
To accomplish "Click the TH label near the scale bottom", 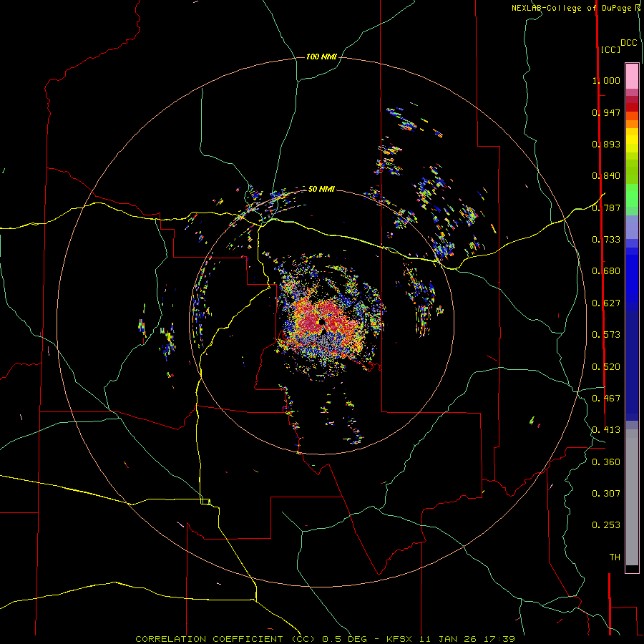I will 615,557.
